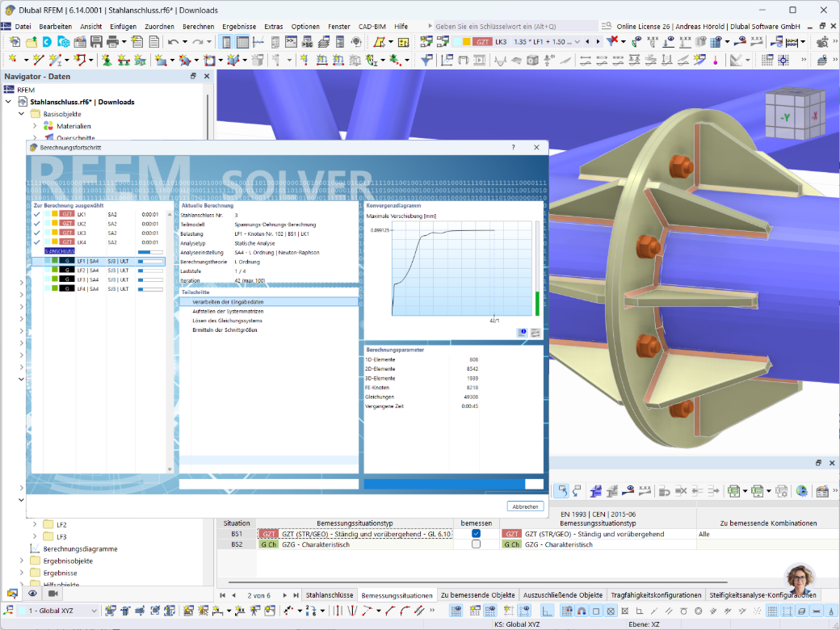
Task: Click the new member tool icon
Action: (54, 60)
